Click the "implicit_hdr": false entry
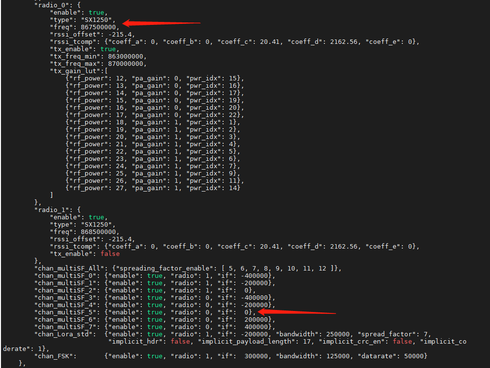Viewport: 490px width, 368px height. pos(149,342)
